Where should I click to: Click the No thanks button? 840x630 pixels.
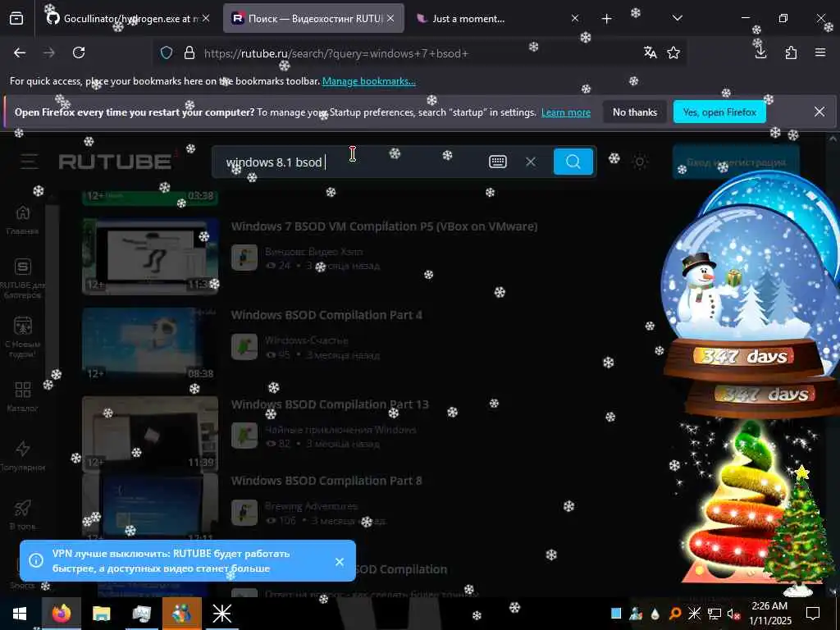click(635, 112)
